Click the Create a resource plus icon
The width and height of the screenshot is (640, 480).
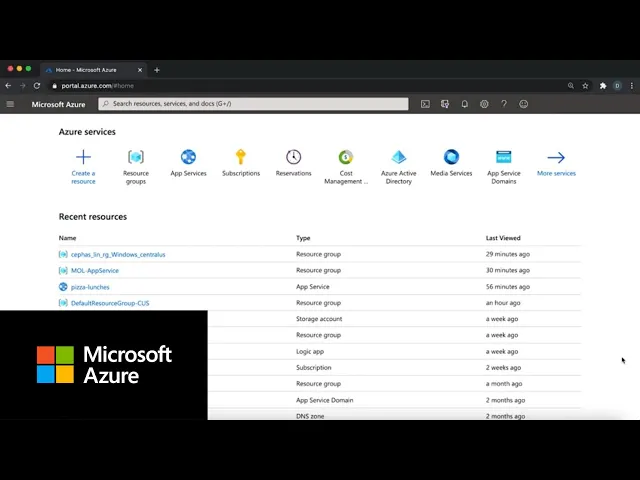click(83, 157)
